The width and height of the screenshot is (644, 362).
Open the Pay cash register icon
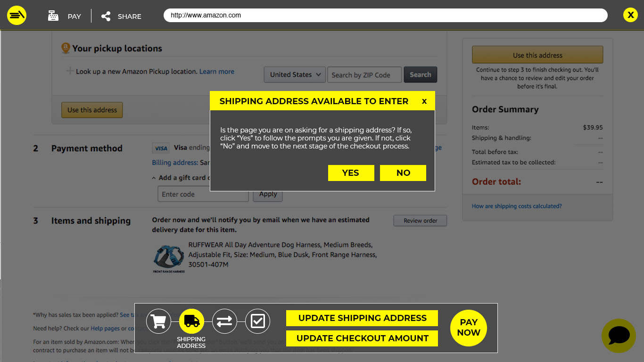click(53, 16)
